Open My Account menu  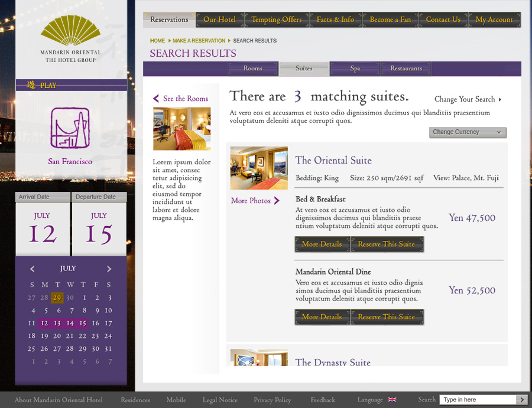coord(494,19)
